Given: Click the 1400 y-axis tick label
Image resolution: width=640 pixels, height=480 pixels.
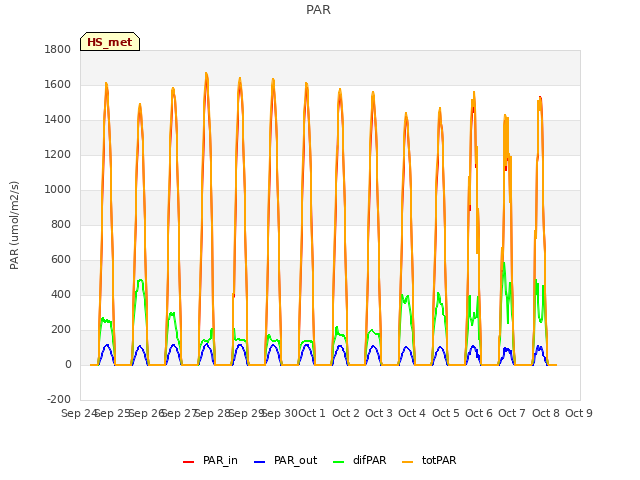Looking at the screenshot, I should tap(58, 120).
